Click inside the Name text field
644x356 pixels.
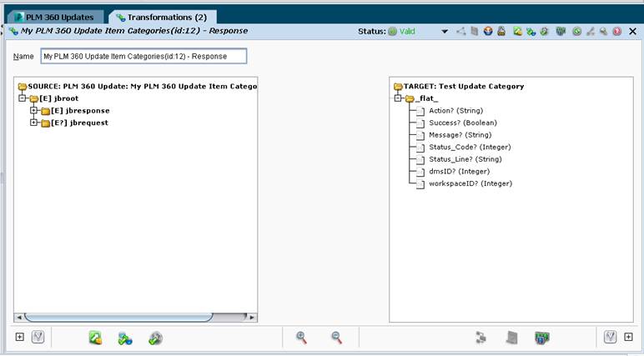[143, 56]
